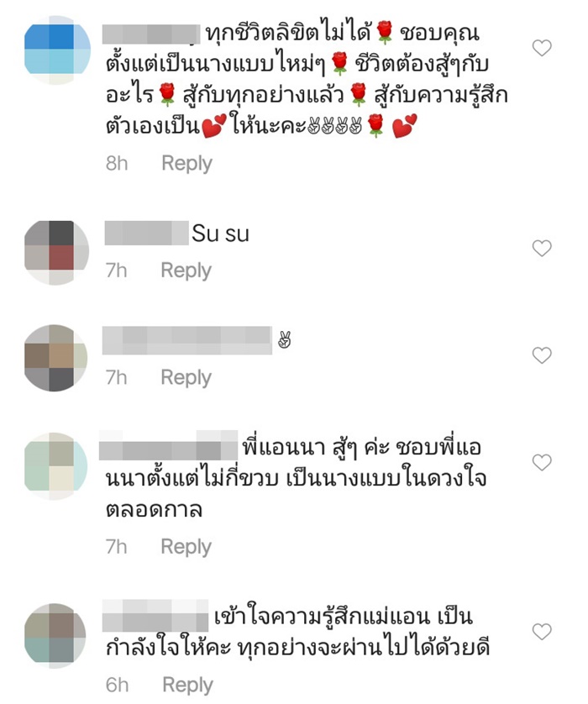The height and width of the screenshot is (704, 588).
Task: Like the comment starting with พี่แอนนา
Action: click(541, 462)
